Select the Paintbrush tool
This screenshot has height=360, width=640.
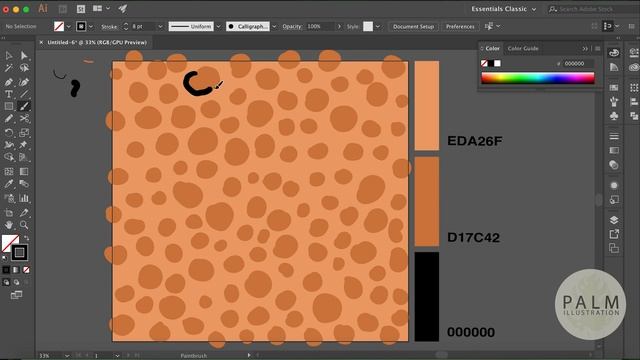24,107
